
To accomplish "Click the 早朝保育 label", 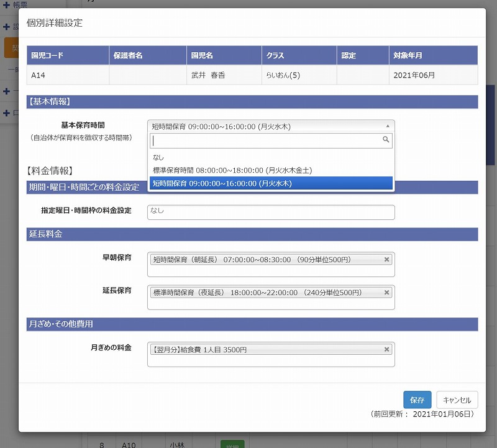I will coord(117,257).
